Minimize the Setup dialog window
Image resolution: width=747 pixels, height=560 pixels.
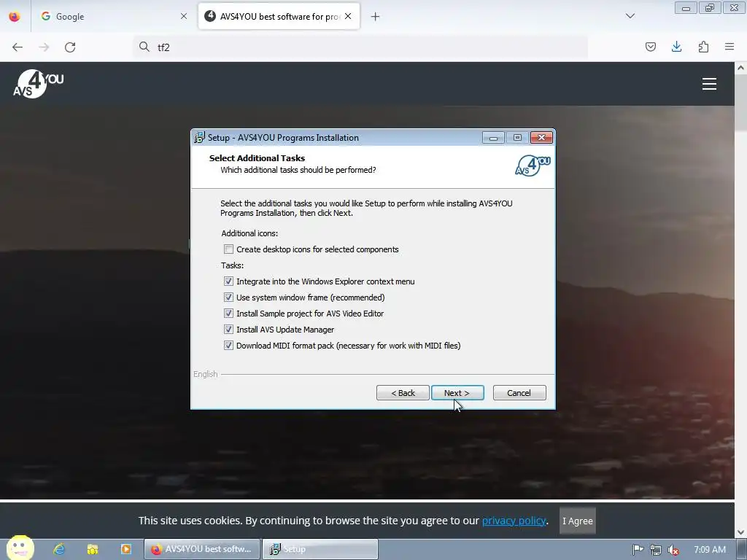tap(494, 138)
